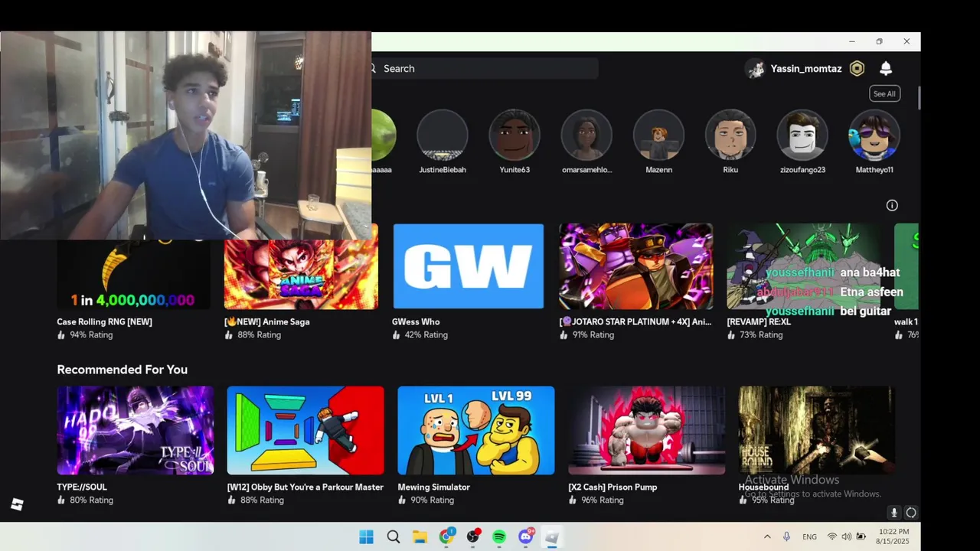This screenshot has height=551, width=980.
Task: Click the [X2 Cash] Prison Pump title
Action: coord(612,487)
